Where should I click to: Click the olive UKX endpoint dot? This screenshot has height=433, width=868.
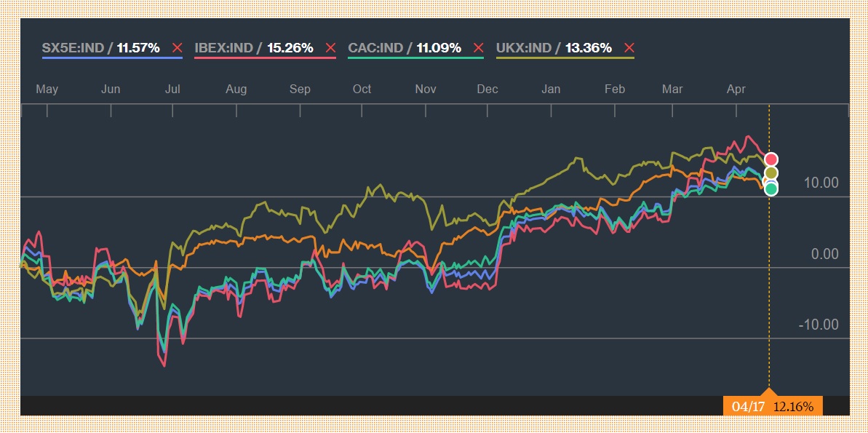coord(771,173)
